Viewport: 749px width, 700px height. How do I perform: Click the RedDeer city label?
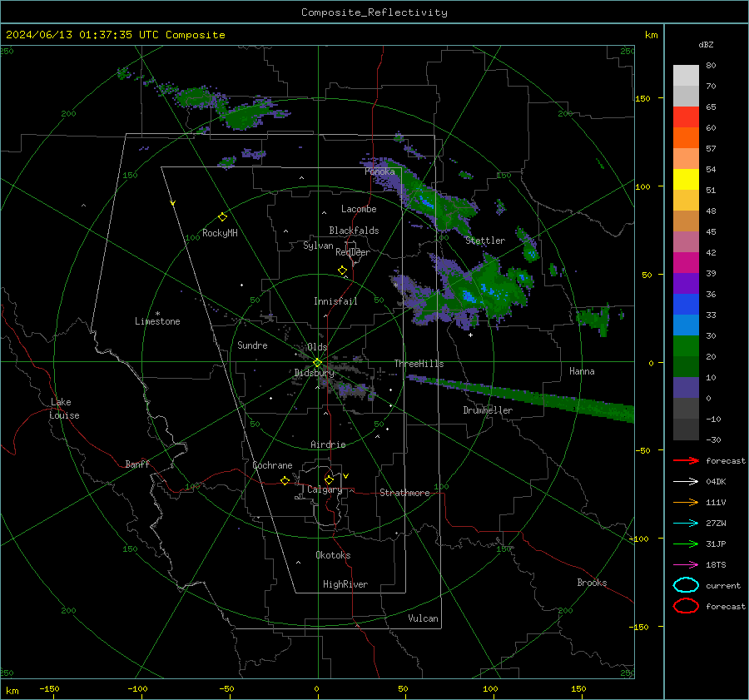353,252
